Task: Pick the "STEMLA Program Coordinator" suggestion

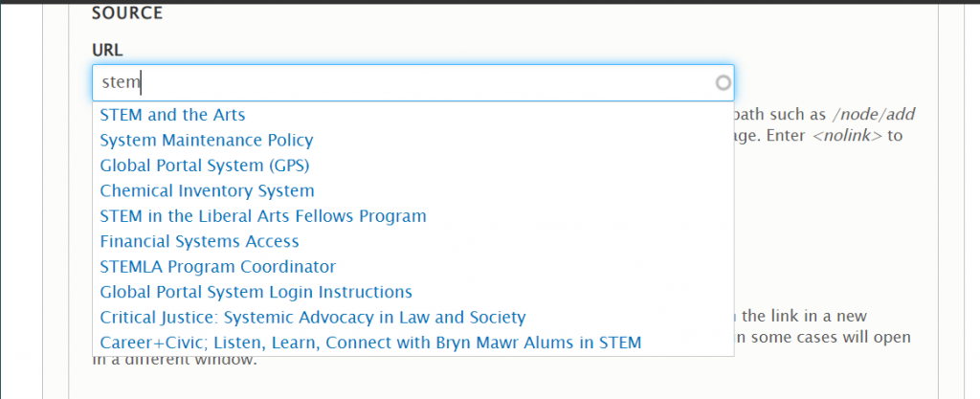Action: point(218,267)
